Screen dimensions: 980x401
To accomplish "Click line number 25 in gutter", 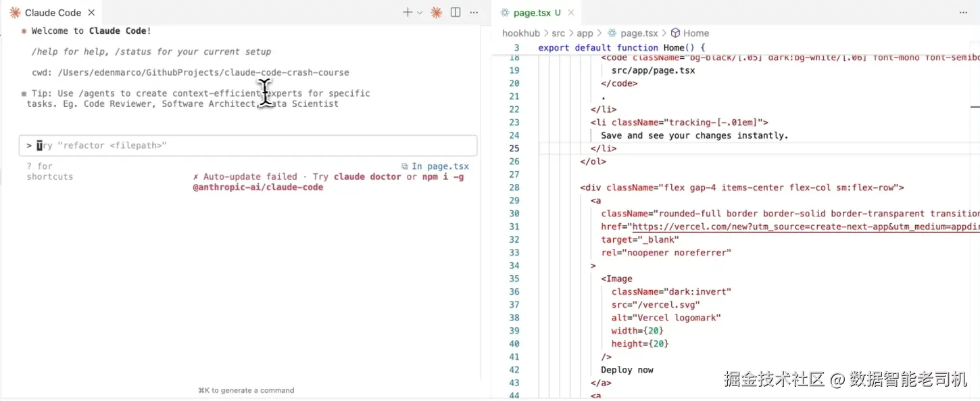I will [514, 149].
